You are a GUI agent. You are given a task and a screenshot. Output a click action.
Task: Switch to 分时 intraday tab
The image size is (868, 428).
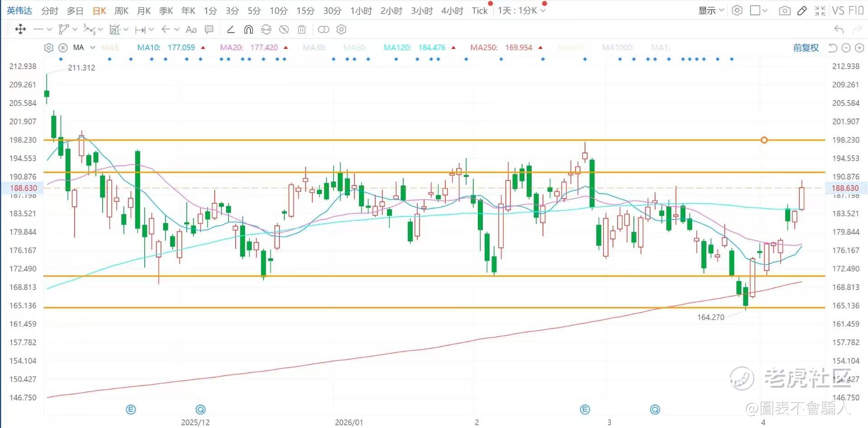click(50, 10)
